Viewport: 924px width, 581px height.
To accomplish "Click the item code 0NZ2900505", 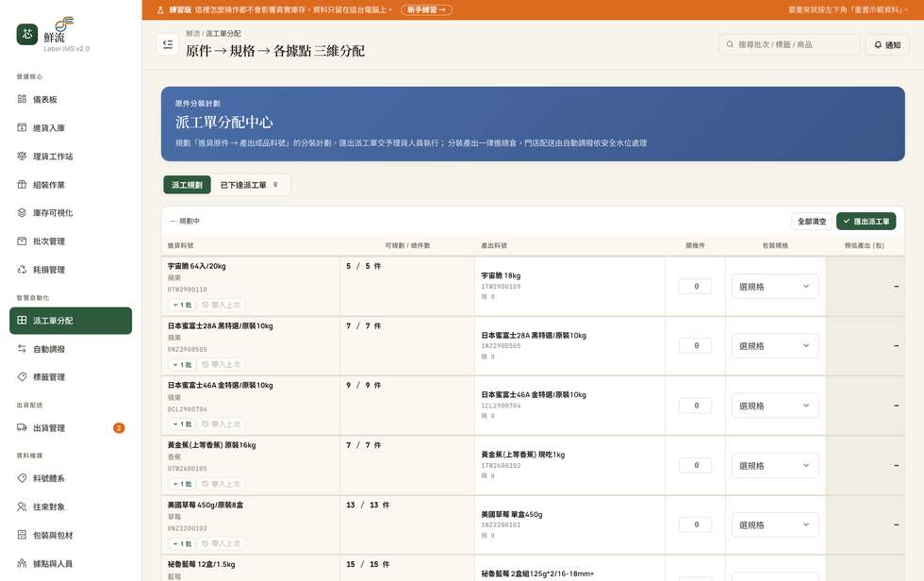I will 188,349.
